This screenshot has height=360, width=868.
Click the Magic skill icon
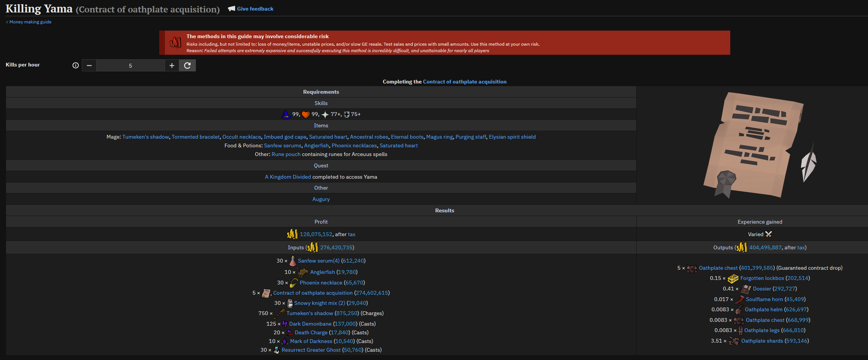click(x=286, y=114)
